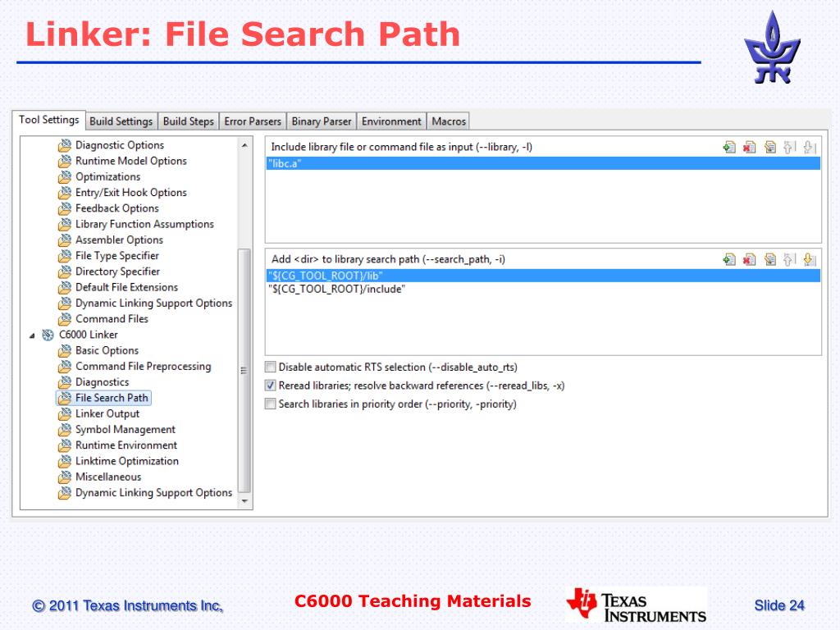The image size is (840, 630).
Task: Open the Build Steps tab
Action: click(189, 121)
